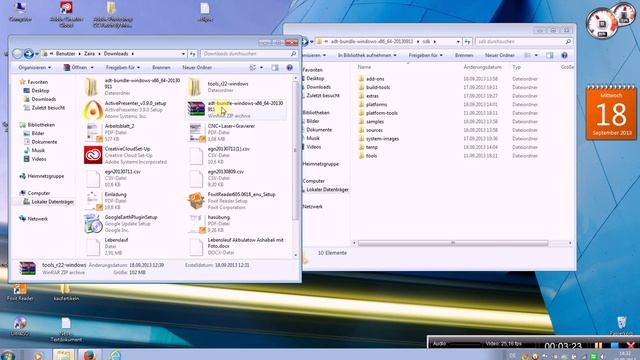Select egn20130809.csv file icon
This screenshot has width=640, height=360.
196,178
